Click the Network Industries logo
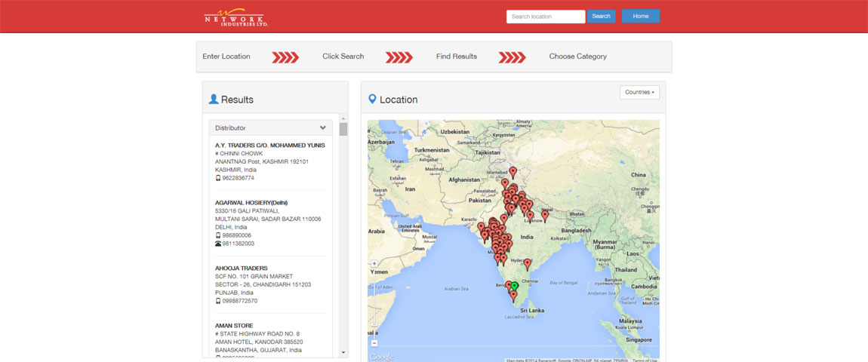The image size is (868, 362). click(235, 17)
